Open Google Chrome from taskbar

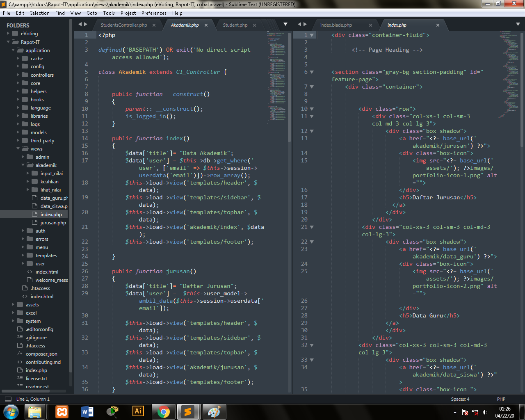click(x=164, y=412)
